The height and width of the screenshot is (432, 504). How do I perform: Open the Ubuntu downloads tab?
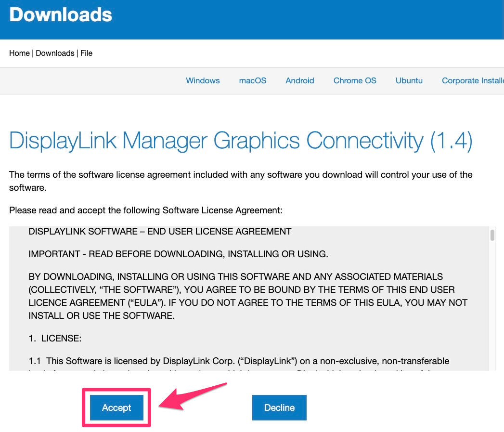point(409,80)
